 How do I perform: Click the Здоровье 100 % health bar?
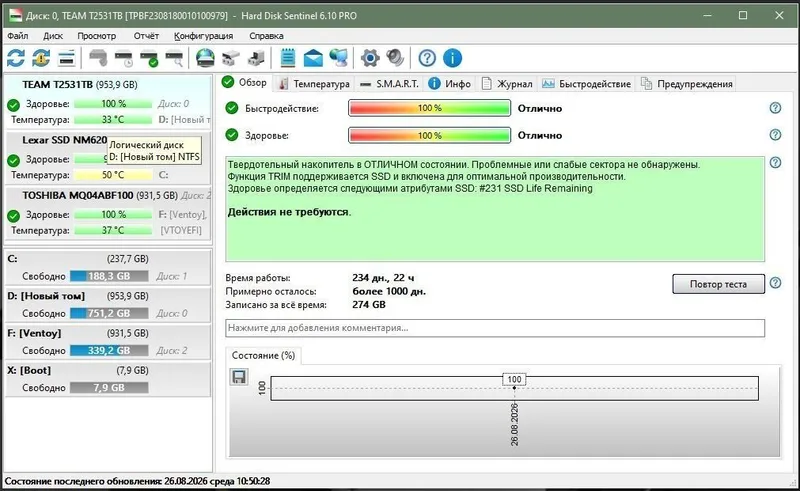click(x=429, y=135)
